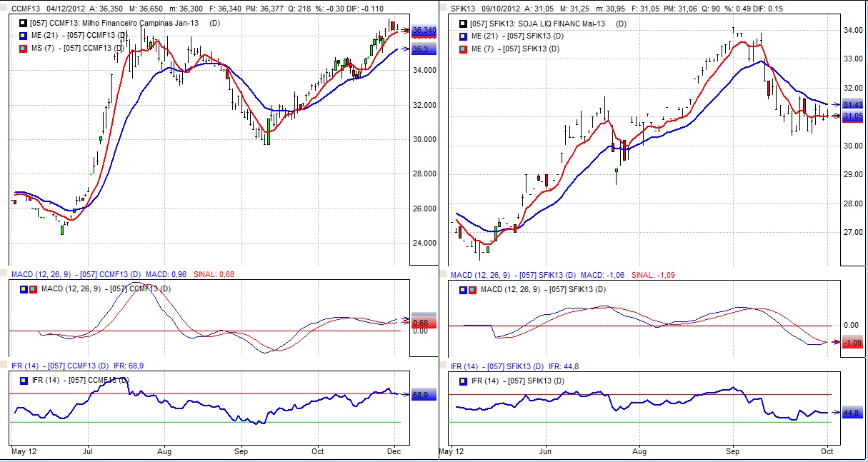The height and width of the screenshot is (462, 868).
Task: Click the 68.9 IFR value marker on CCMF13
Action: tap(422, 395)
